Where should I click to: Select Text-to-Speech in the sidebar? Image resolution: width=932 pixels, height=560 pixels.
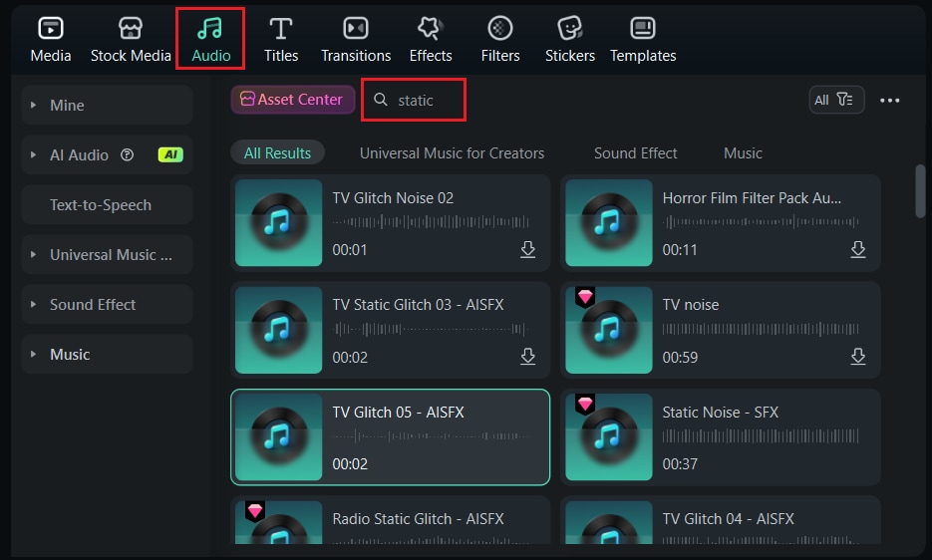point(107,205)
